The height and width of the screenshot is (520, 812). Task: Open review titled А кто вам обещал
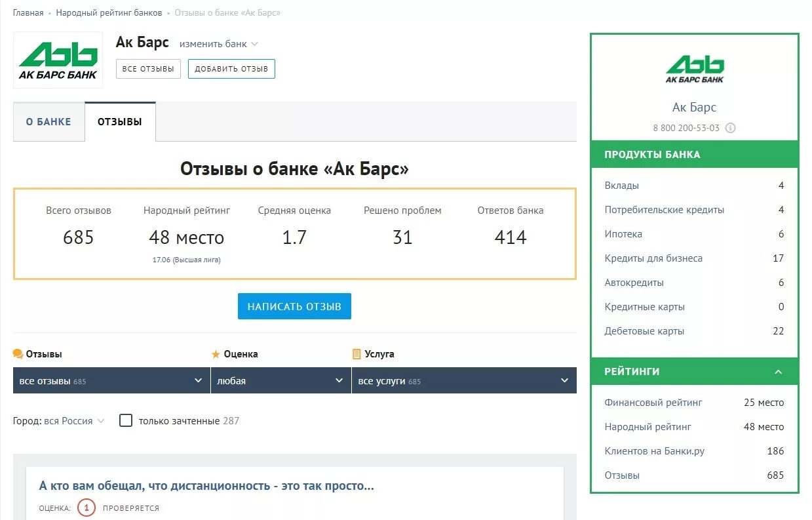pyautogui.click(x=206, y=486)
